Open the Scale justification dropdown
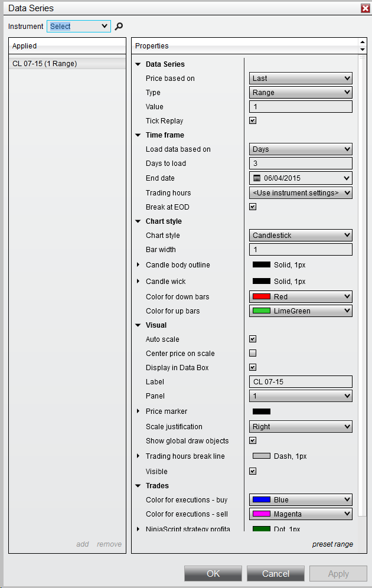 (x=301, y=427)
